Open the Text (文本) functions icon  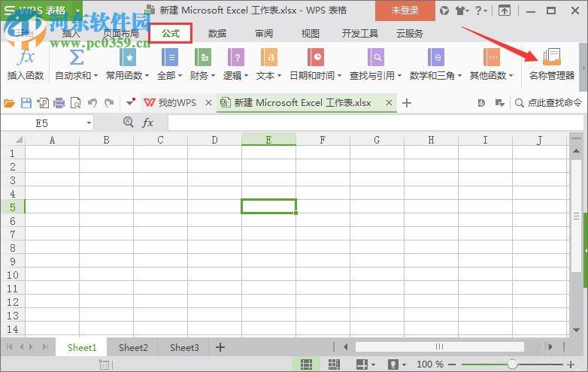coord(269,57)
